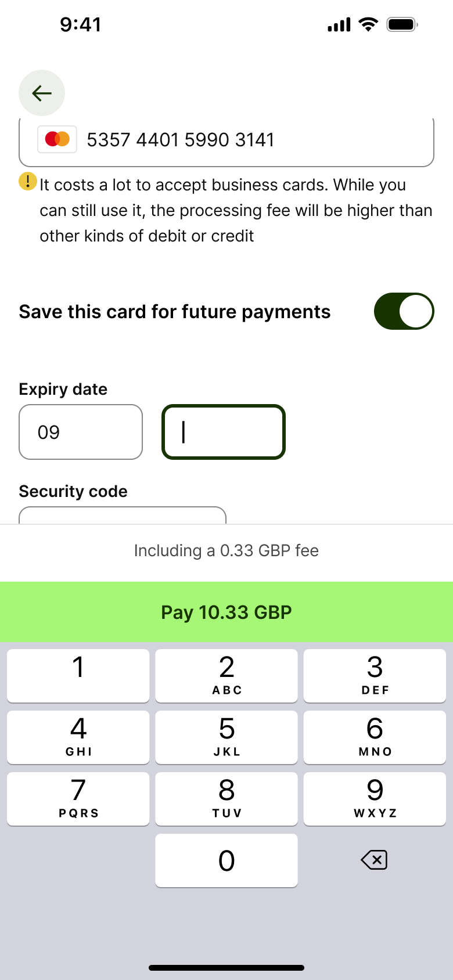The width and height of the screenshot is (453, 980).
Task: Tap keypad key 1
Action: click(x=78, y=676)
